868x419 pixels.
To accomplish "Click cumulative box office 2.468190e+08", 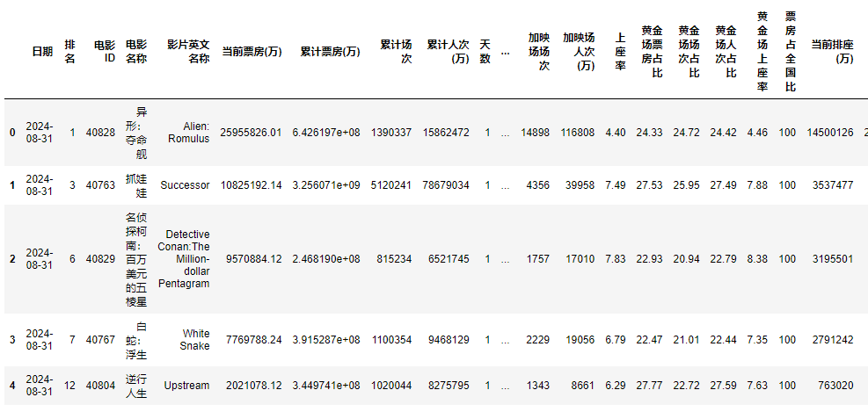I will [326, 259].
